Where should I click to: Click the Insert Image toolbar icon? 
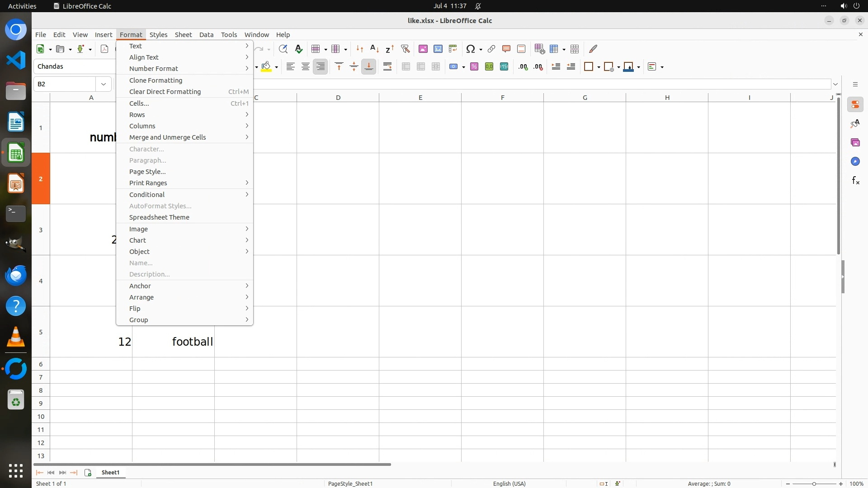pos(423,49)
